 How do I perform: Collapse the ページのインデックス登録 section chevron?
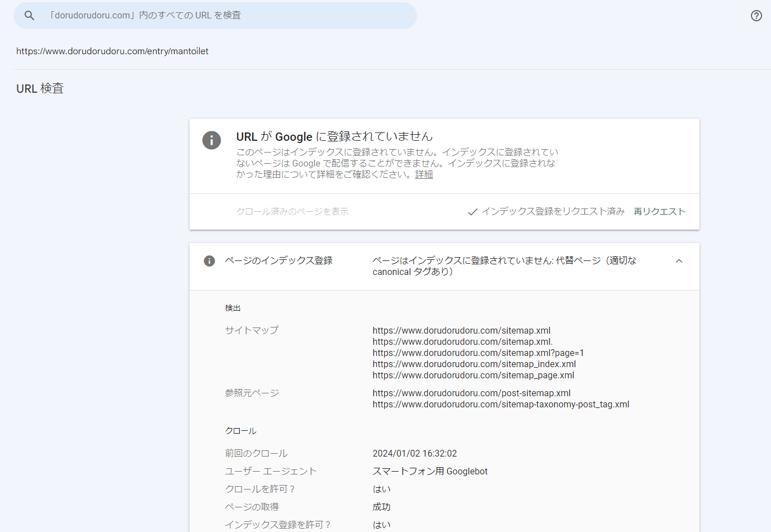coord(679,261)
